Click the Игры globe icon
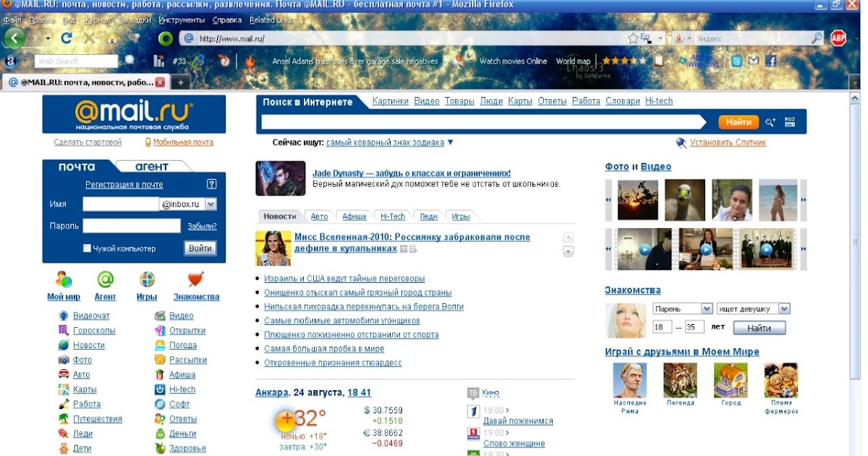 pyautogui.click(x=147, y=279)
